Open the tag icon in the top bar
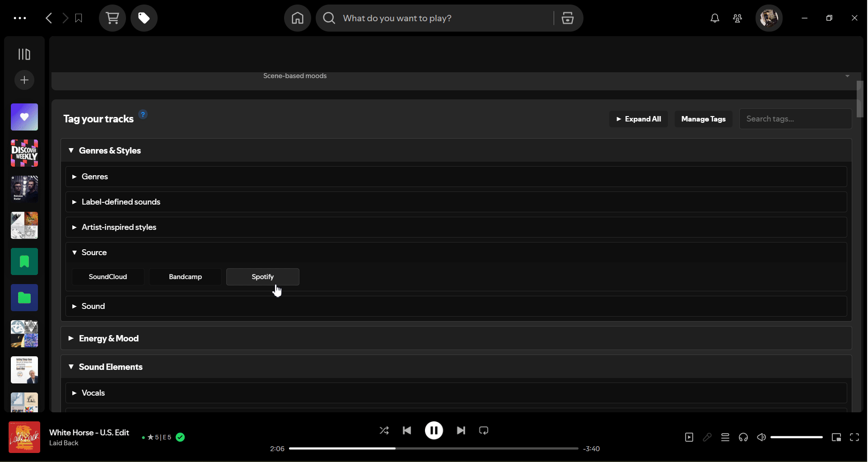This screenshot has height=462, width=868. [144, 18]
